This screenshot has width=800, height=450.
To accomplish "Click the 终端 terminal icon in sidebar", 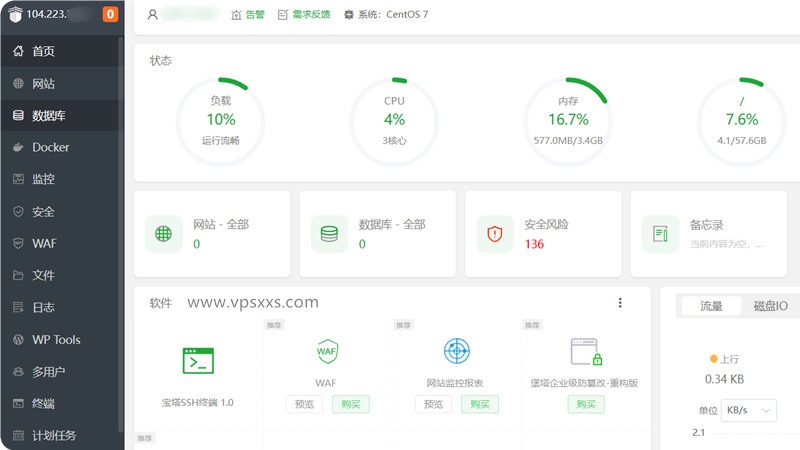I will click(x=18, y=404).
